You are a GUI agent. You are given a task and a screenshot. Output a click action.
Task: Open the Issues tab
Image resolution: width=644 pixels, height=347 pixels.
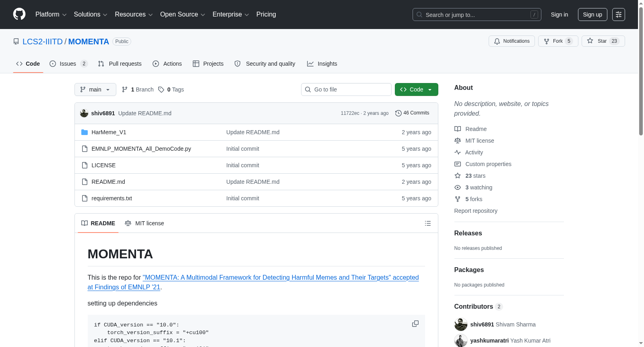(68, 64)
